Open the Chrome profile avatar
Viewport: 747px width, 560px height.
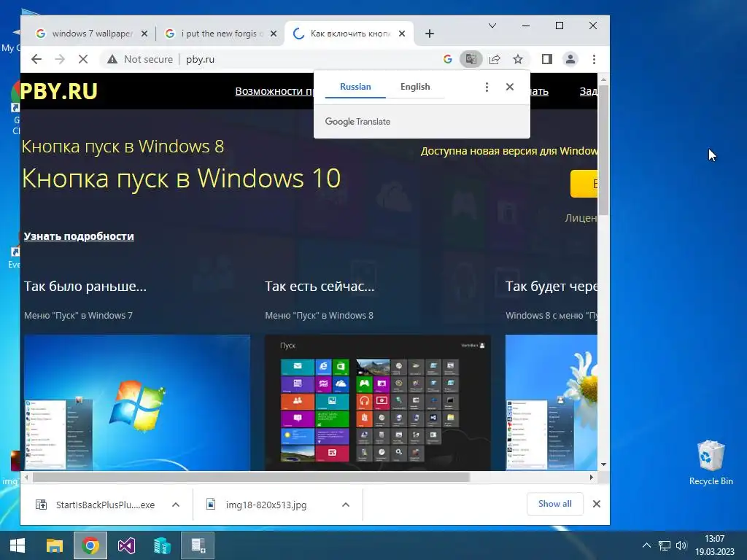570,59
